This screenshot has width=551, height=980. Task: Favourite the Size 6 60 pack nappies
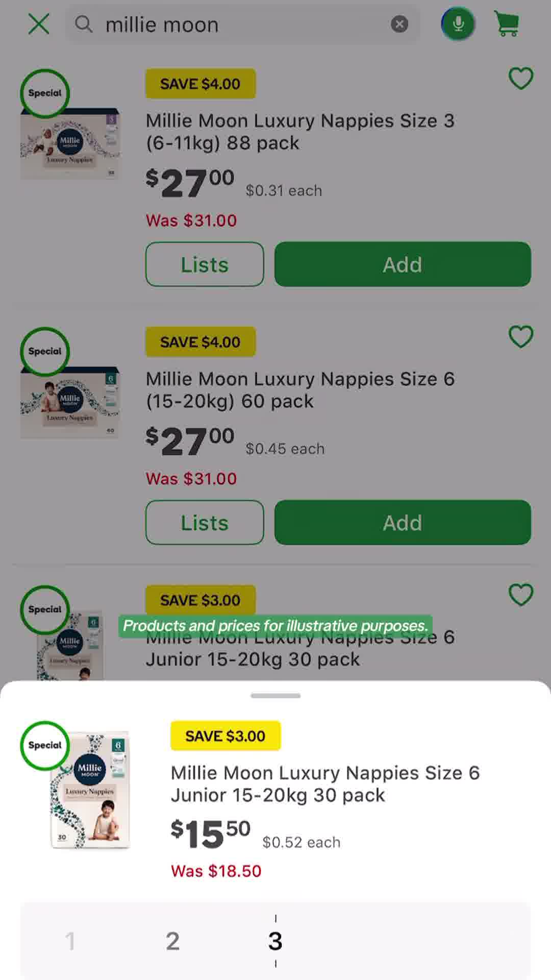[x=521, y=337]
